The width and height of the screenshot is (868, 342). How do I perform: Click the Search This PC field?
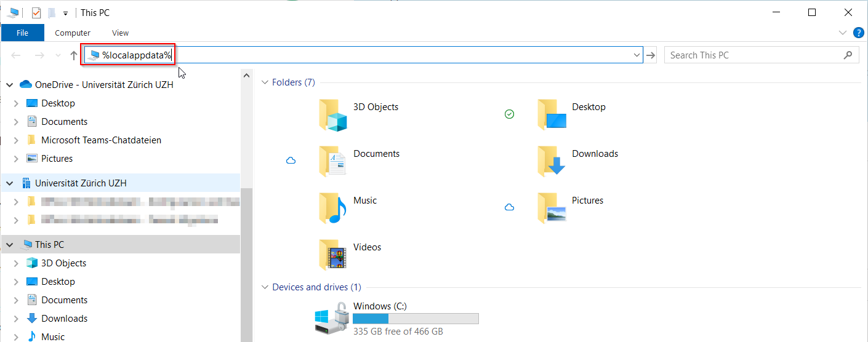pyautogui.click(x=754, y=55)
